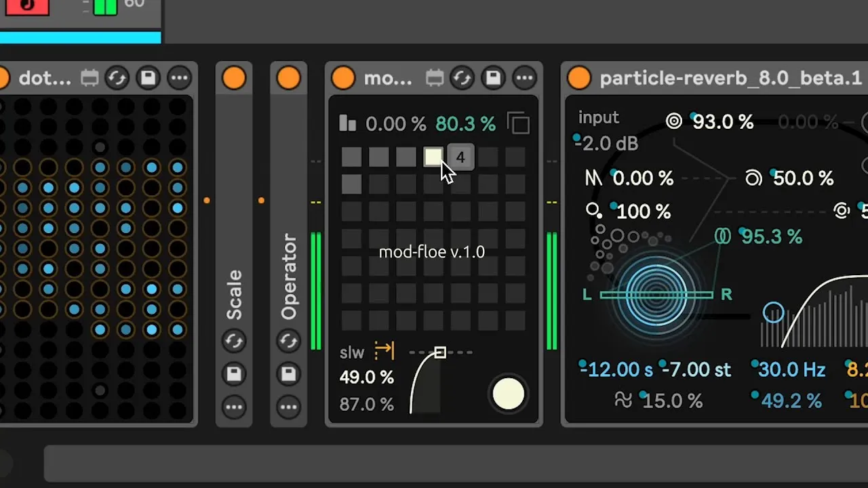This screenshot has width=868, height=488.
Task: Click the -12.00 s time value
Action: pyautogui.click(x=616, y=370)
